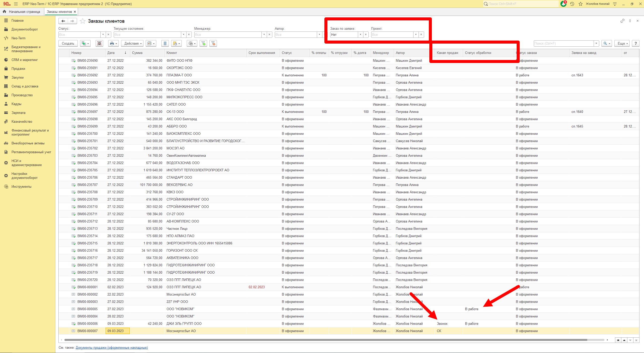Screen dimensions: 644x353
Task: Click the barcode scan toolbar icon
Action: tap(99, 43)
